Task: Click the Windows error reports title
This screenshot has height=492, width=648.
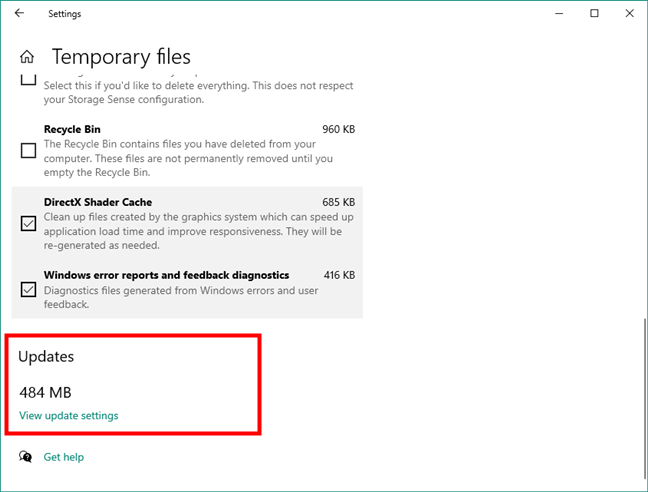Action: 167,275
